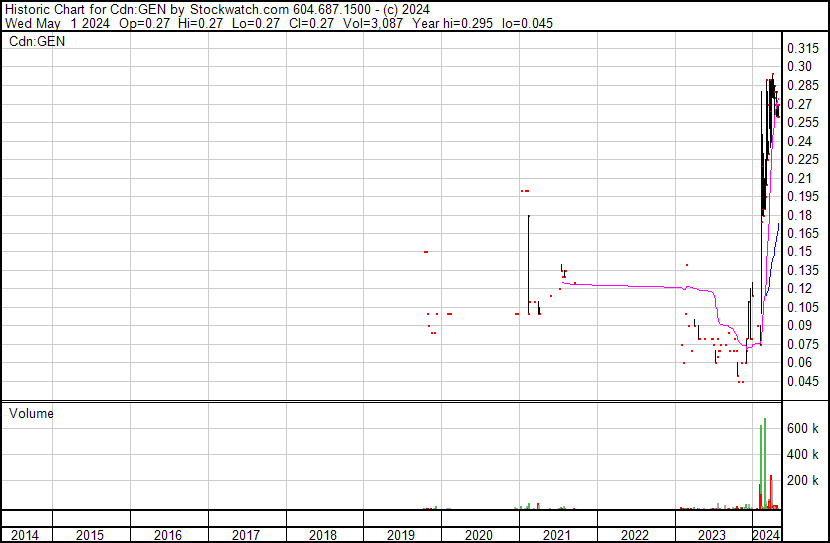
Task: Click the 'Lo=0.27' low value
Action: 256,23
